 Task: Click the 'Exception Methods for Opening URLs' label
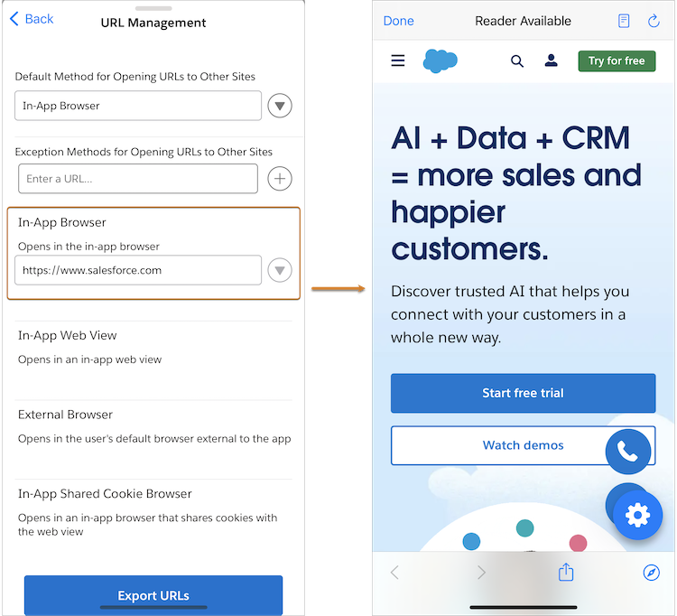144,152
